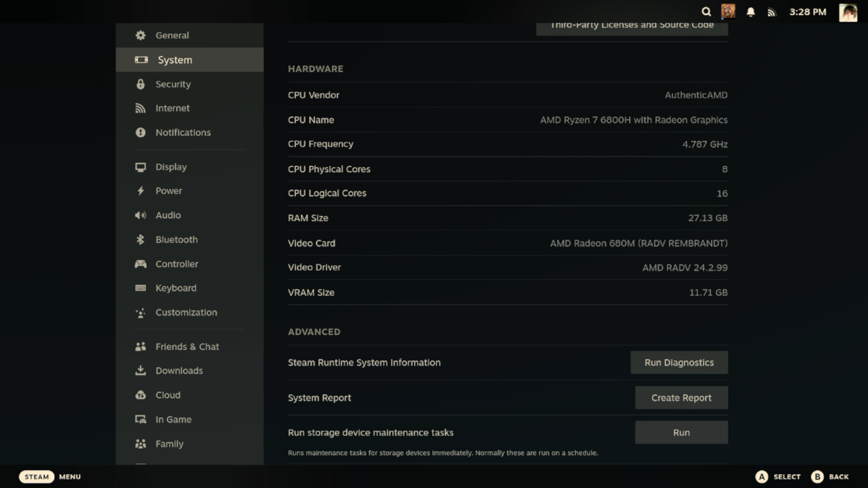868x488 pixels.
Task: Click the MENU label in footer
Action: (70, 477)
